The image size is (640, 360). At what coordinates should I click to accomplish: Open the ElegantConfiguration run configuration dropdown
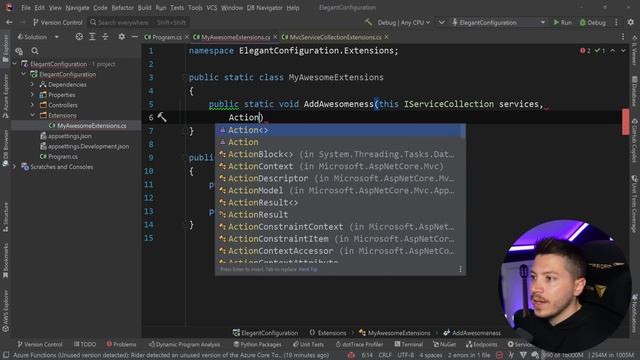(x=498, y=22)
